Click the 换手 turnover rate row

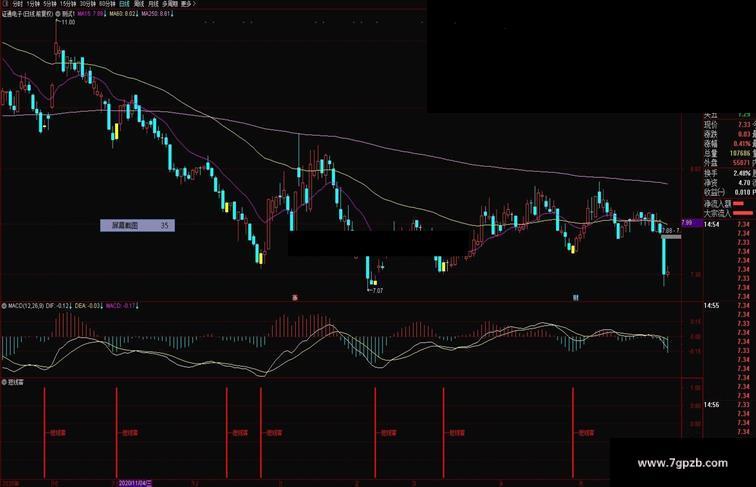(728, 173)
